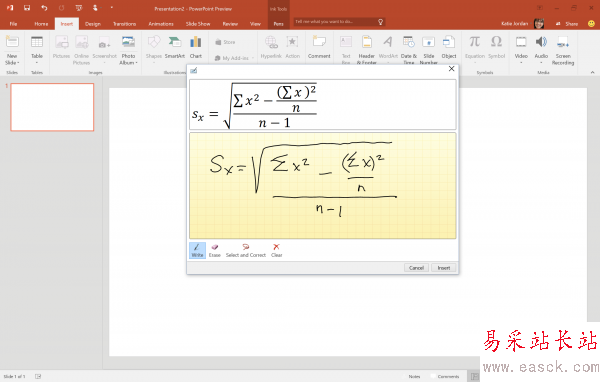
Task: Click the Photo Album icon
Action: (x=128, y=42)
